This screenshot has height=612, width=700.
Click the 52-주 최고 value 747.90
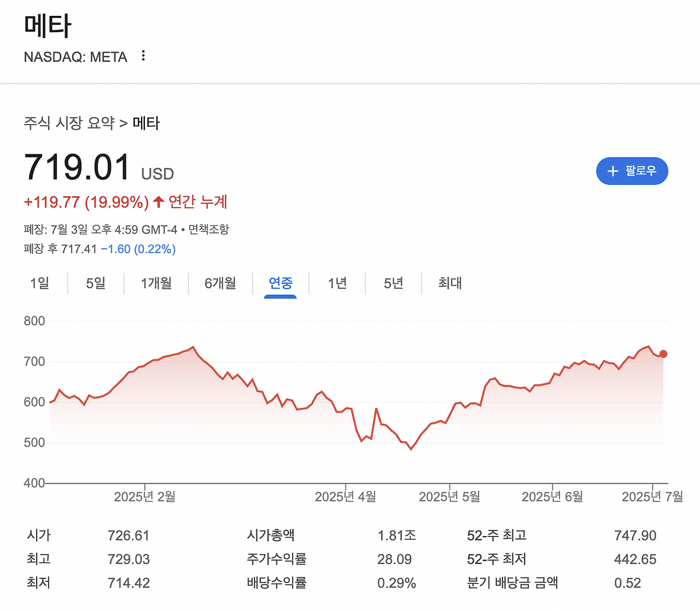(636, 535)
